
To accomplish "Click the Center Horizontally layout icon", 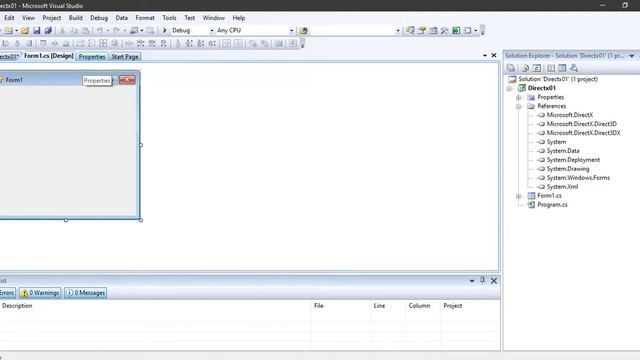I will (x=227, y=43).
